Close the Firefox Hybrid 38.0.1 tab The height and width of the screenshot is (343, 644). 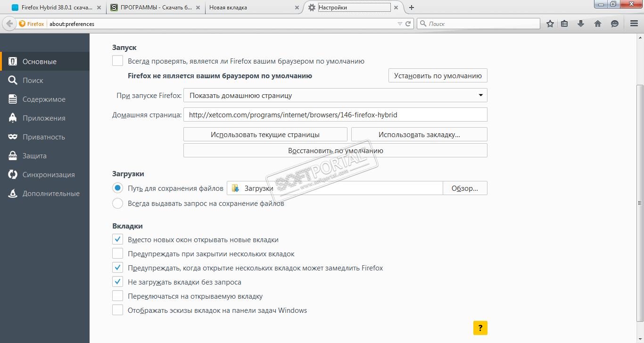pyautogui.click(x=100, y=8)
